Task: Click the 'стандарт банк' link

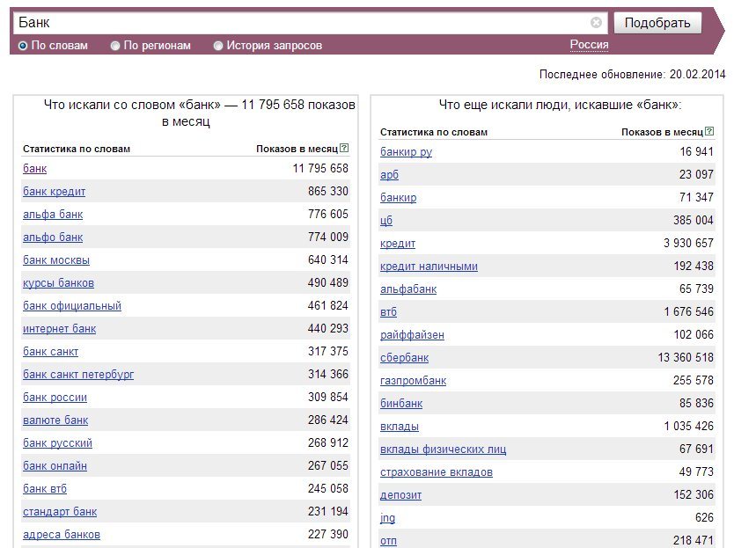Action: (x=60, y=512)
